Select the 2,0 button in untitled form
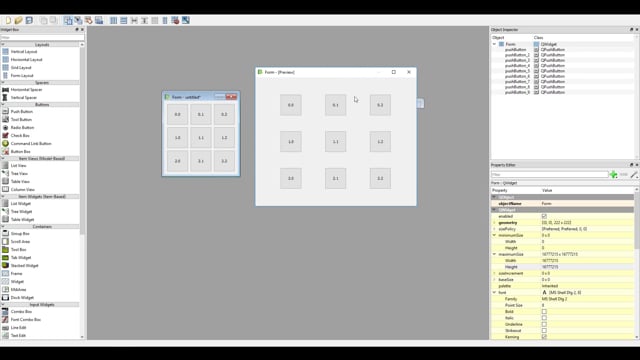 tap(178, 161)
